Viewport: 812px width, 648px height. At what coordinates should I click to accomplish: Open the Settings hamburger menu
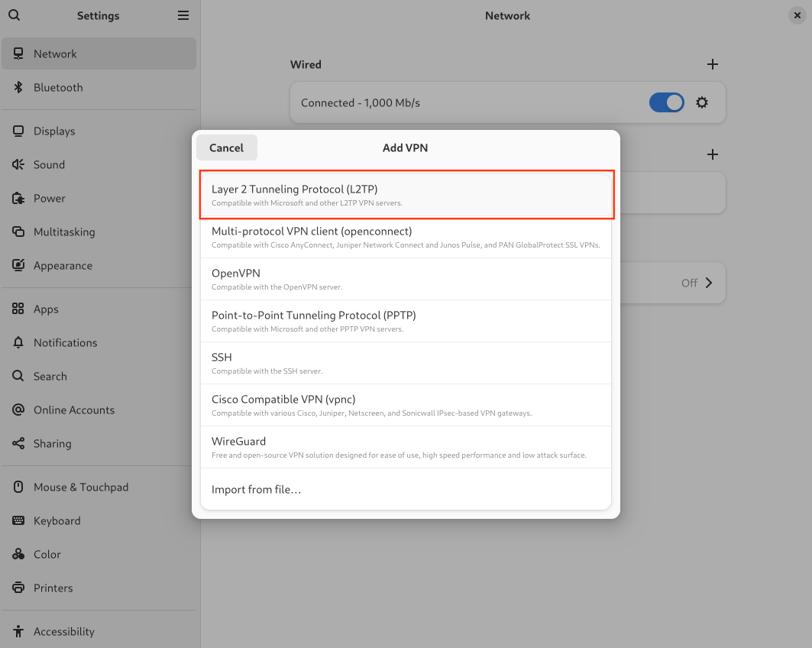click(183, 15)
